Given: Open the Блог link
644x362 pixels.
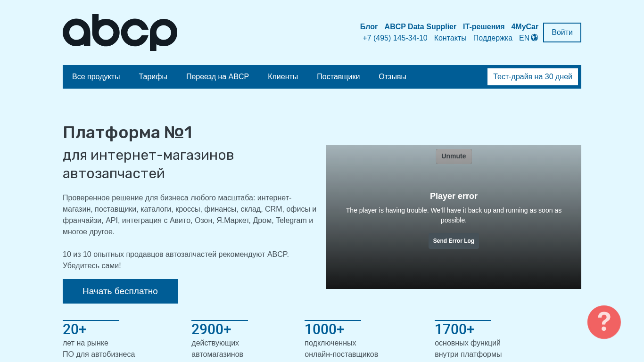Looking at the screenshot, I should 369,27.
